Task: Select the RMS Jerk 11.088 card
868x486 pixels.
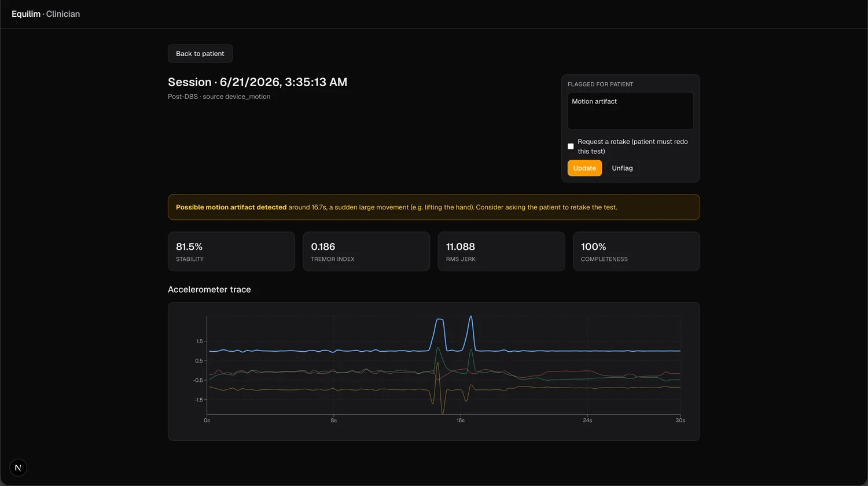Action: tap(501, 252)
